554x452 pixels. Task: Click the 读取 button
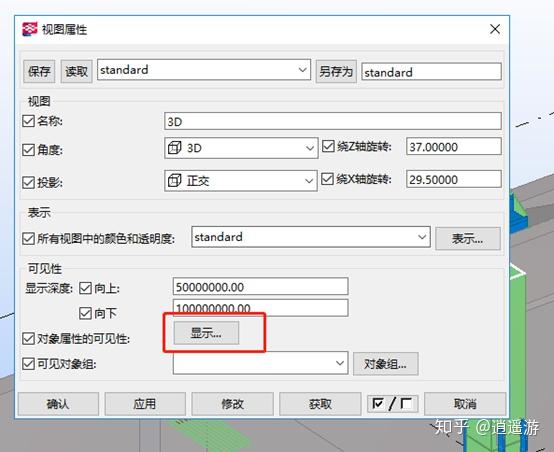point(76,71)
